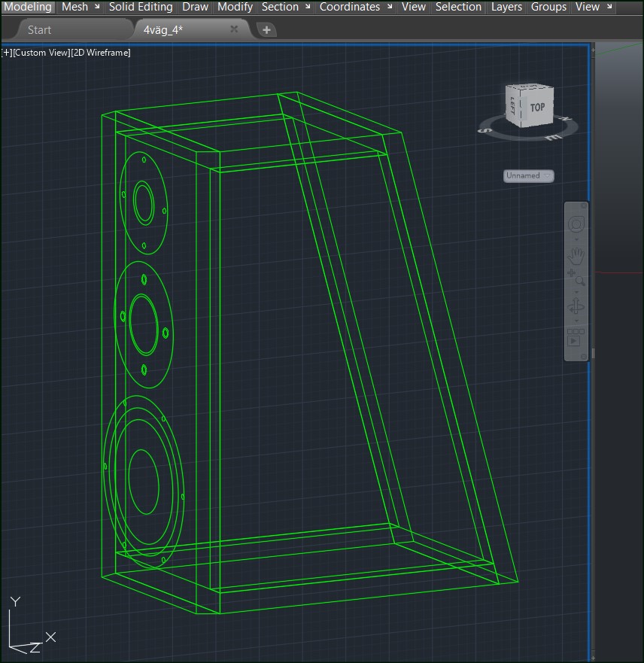644x663 pixels.
Task: Create a new drawing with plus tab
Action: pyautogui.click(x=266, y=30)
